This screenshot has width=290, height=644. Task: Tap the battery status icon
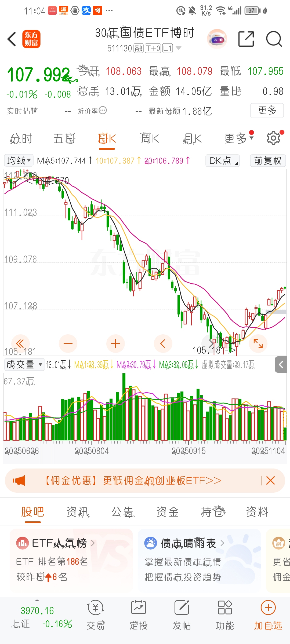pyautogui.click(x=252, y=11)
